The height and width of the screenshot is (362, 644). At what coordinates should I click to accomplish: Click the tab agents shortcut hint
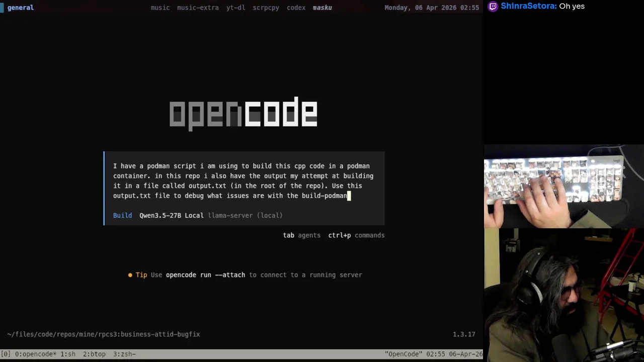click(x=301, y=235)
